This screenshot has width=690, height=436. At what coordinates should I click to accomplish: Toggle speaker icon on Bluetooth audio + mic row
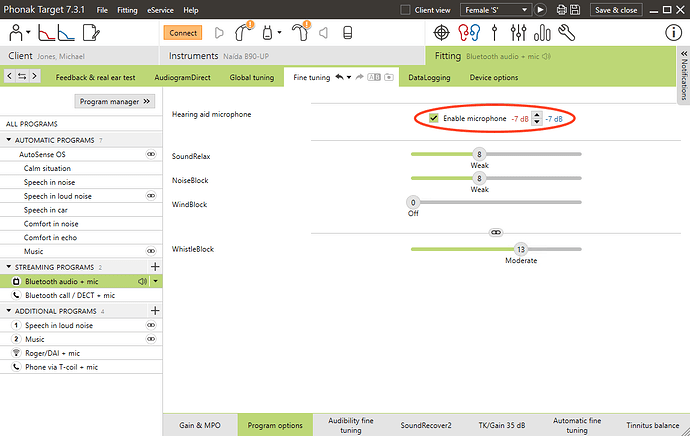(142, 281)
